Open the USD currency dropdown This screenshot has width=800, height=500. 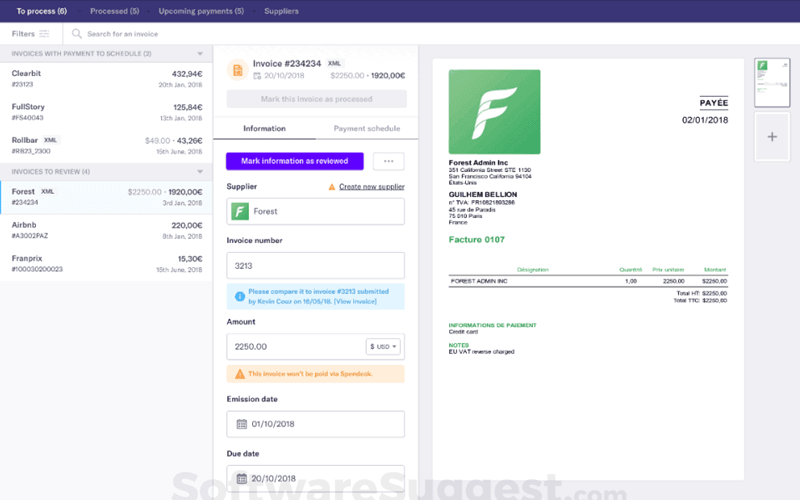click(x=383, y=346)
